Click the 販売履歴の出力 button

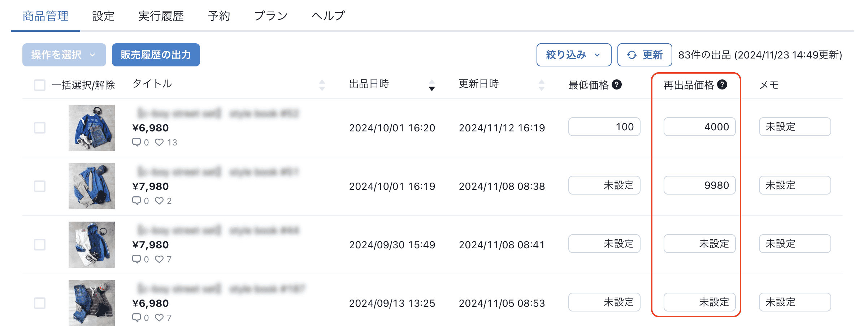156,55
